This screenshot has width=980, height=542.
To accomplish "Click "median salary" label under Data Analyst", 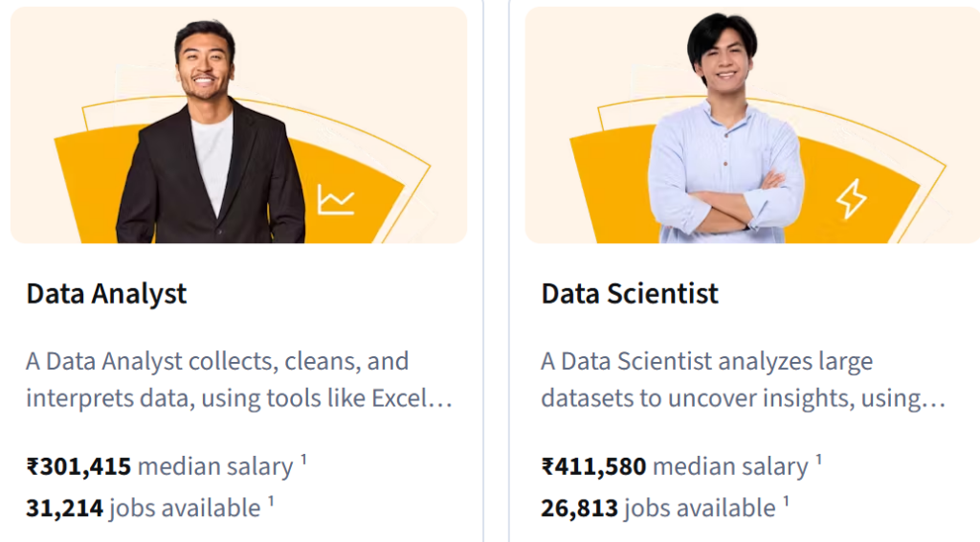I will [x=215, y=466].
